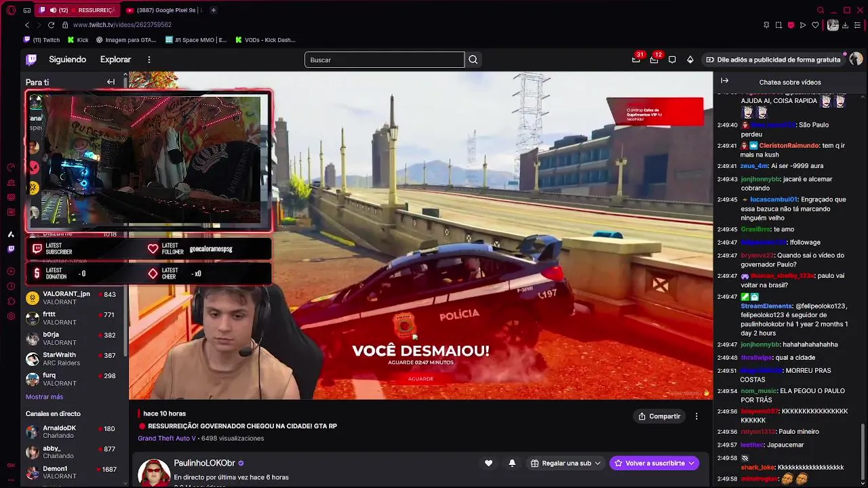
Task: Open the Twitch user avatar menu
Action: [856, 60]
